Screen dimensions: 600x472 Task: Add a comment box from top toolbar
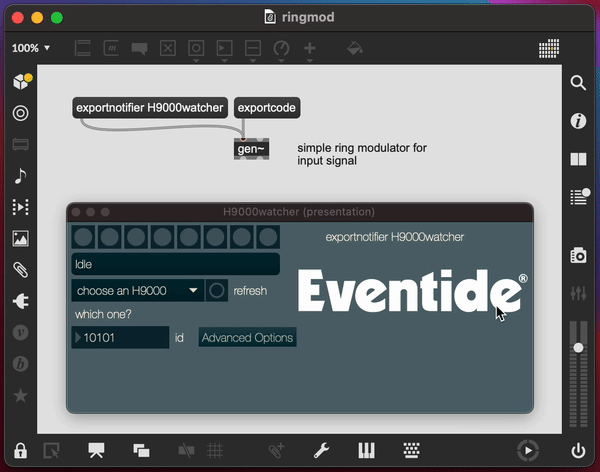click(x=139, y=49)
